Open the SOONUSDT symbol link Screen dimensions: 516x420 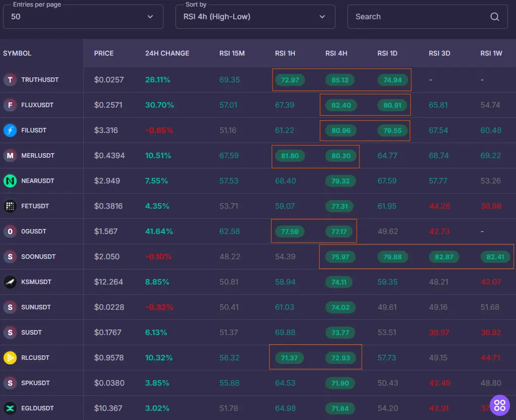coord(38,257)
